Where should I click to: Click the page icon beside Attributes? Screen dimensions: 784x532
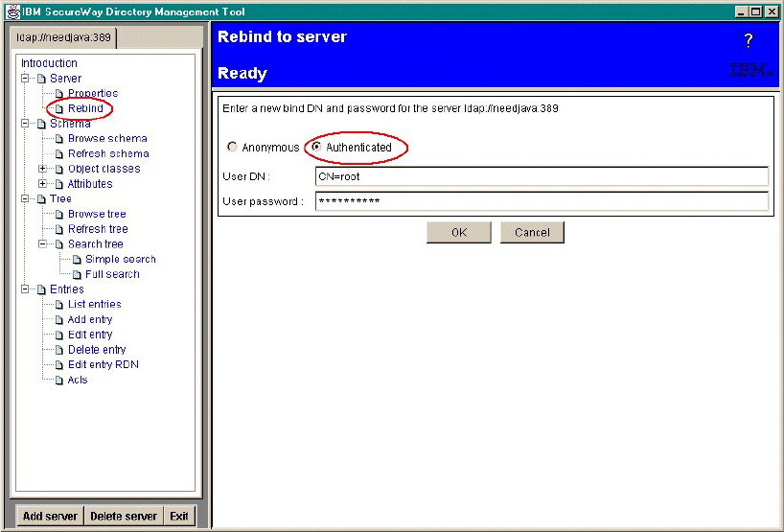[x=59, y=184]
